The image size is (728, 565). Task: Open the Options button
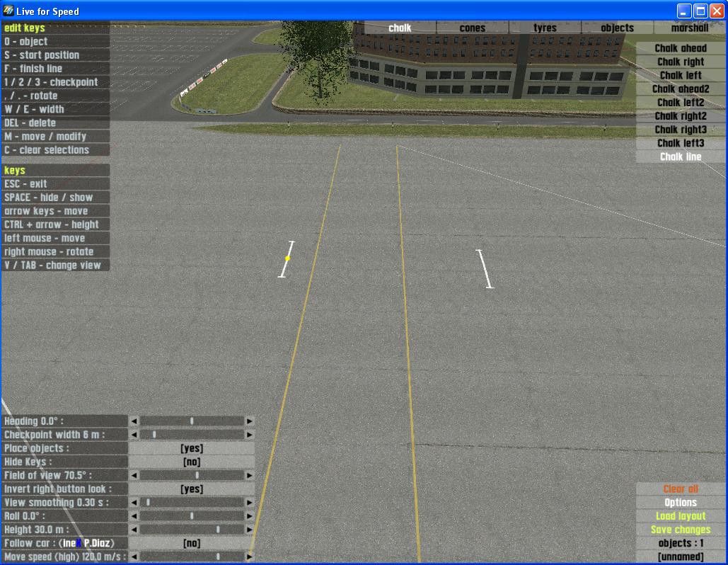pyautogui.click(x=681, y=502)
